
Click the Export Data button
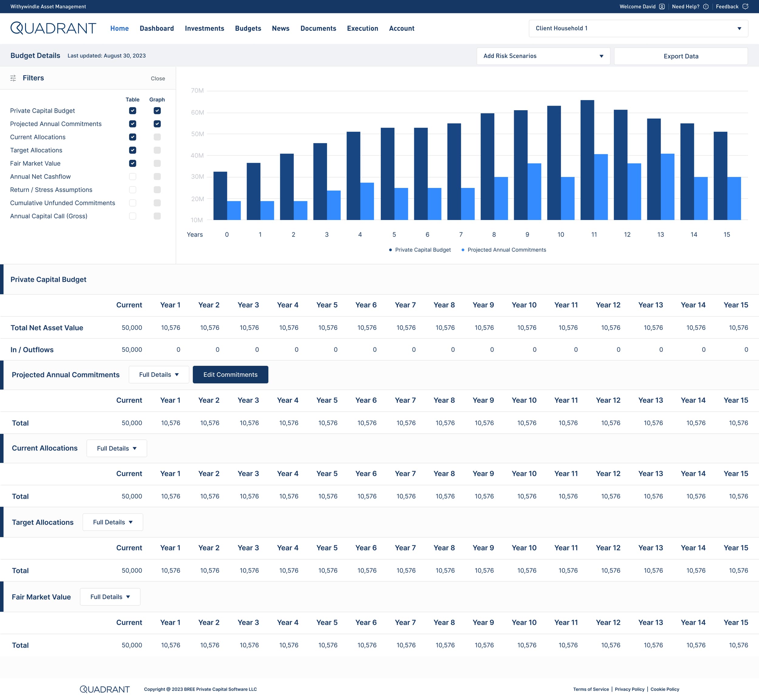(681, 56)
